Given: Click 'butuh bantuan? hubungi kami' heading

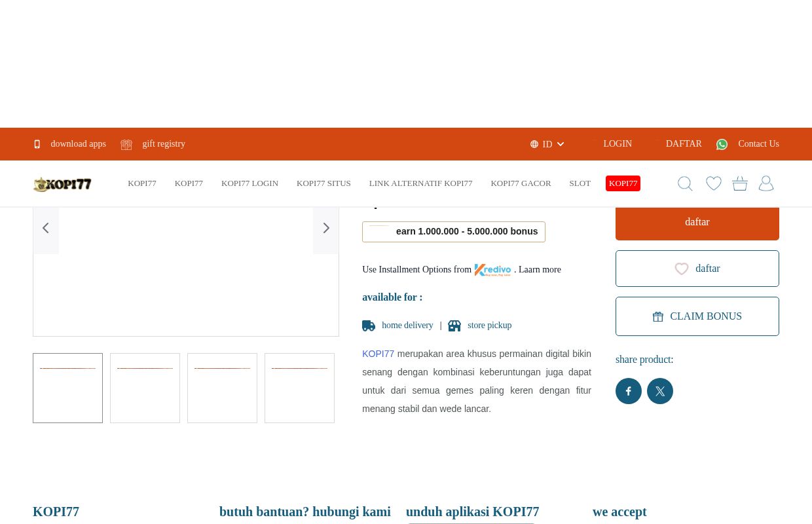Looking at the screenshot, I should coord(304,512).
